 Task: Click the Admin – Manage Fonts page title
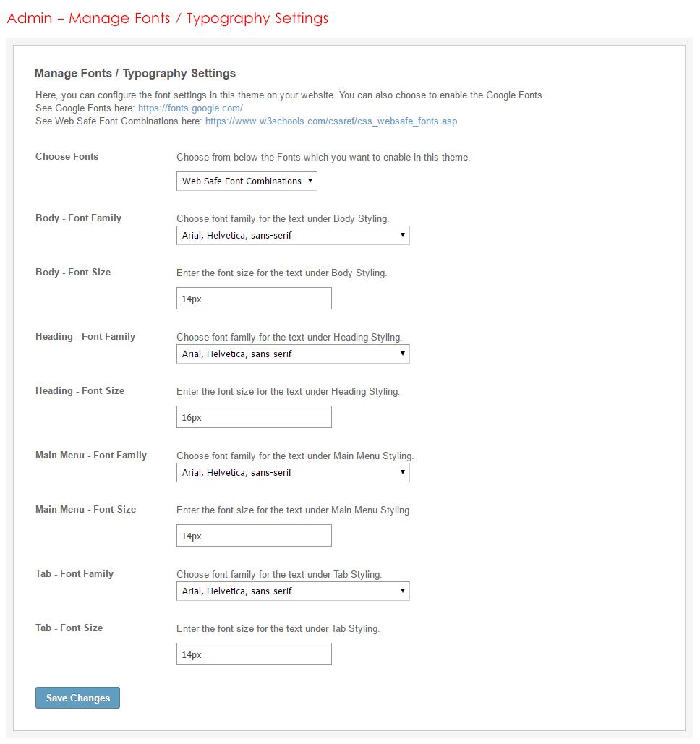168,18
